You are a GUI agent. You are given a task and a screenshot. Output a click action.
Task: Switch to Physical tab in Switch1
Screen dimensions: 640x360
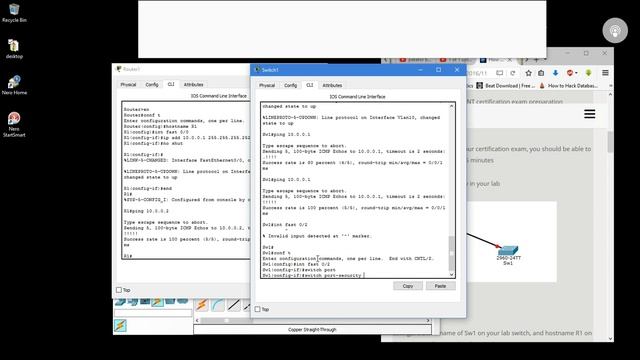[x=267, y=85]
